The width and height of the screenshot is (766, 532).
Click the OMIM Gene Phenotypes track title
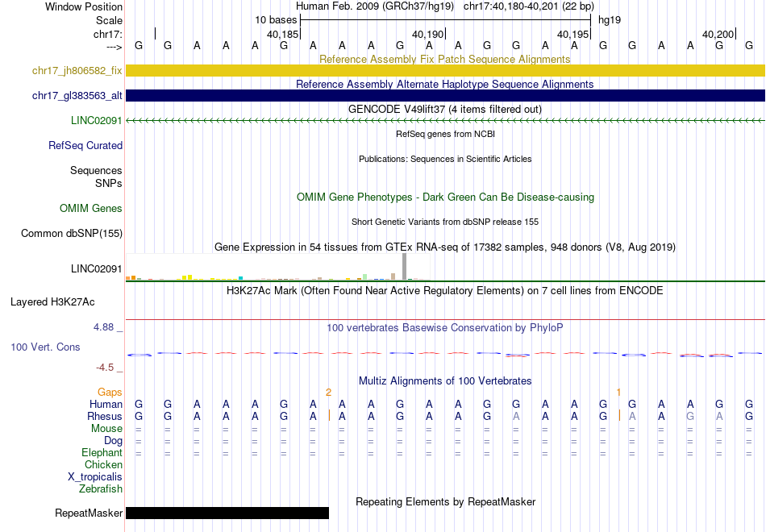[x=445, y=197]
